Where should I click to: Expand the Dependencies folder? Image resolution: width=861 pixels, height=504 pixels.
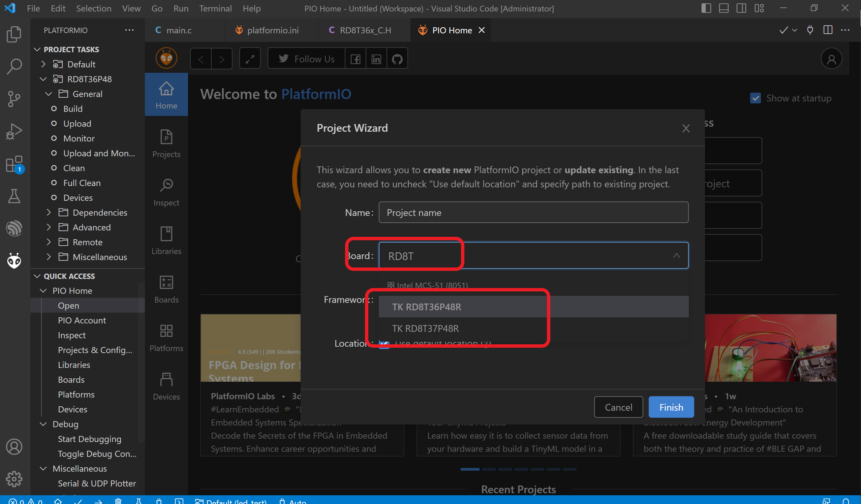tap(49, 212)
